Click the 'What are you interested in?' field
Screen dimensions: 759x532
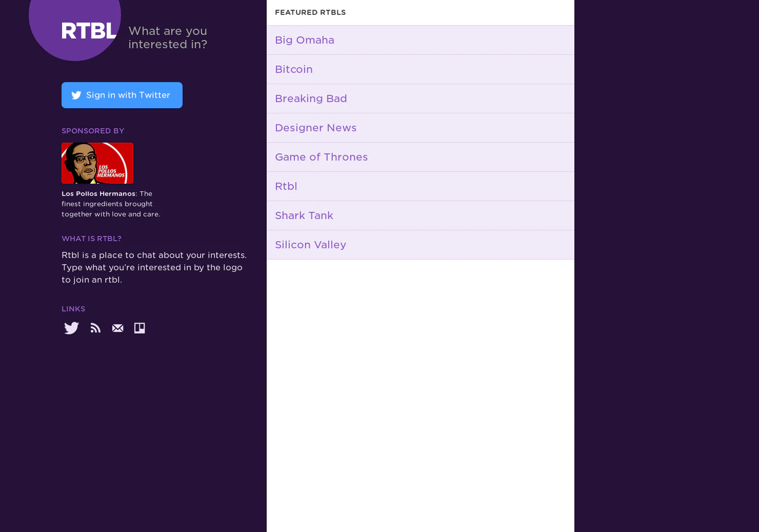168,37
